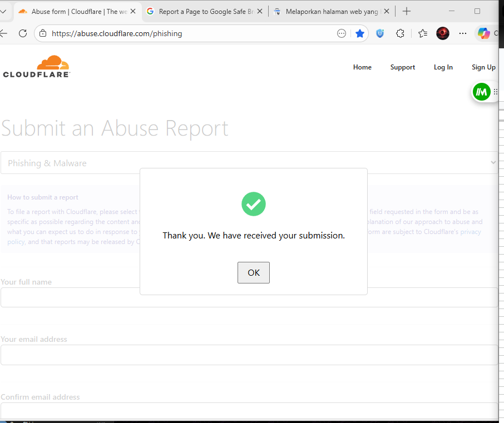Open the Bitwarden shield extension icon
This screenshot has height=423, width=504.
click(380, 33)
